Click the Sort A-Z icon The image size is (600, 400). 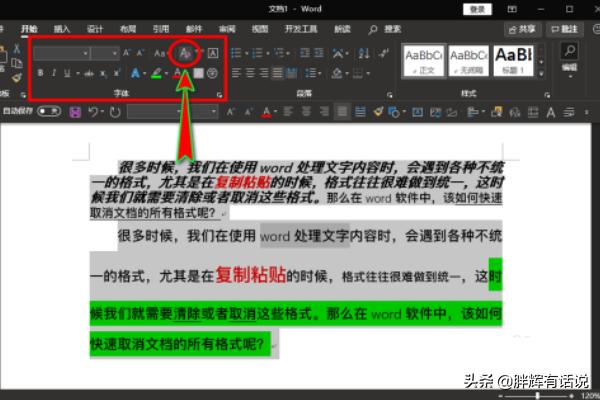(x=364, y=53)
